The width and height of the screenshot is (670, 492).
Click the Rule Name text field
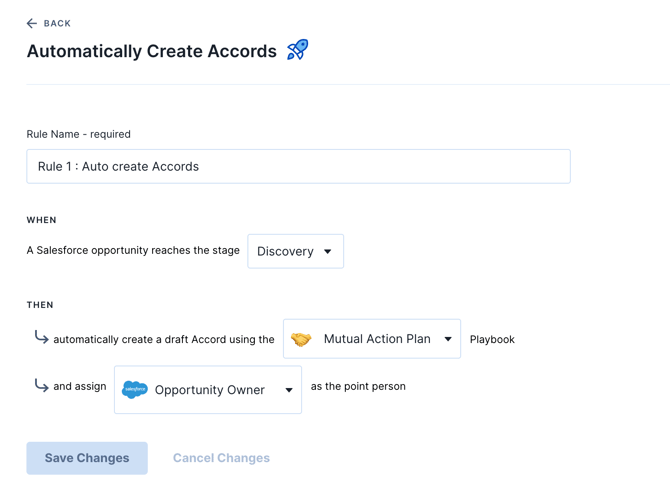(x=298, y=167)
